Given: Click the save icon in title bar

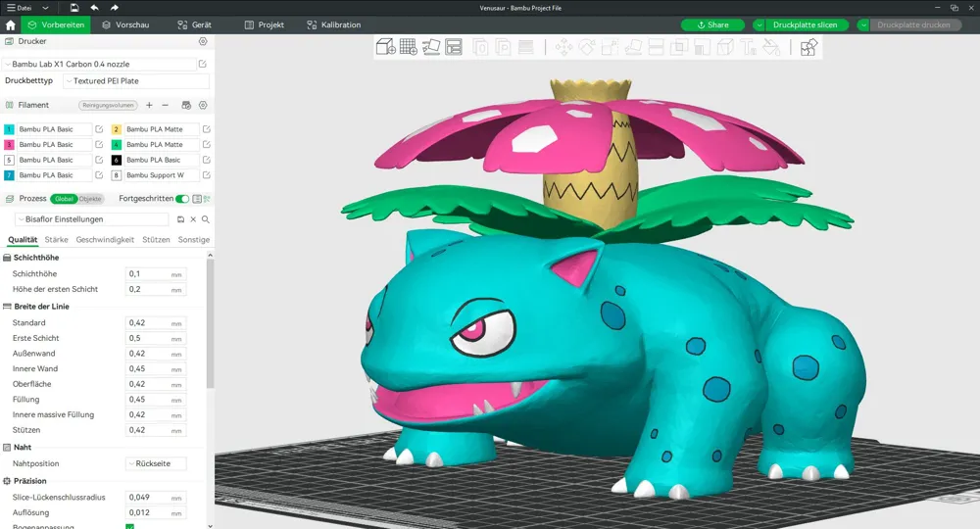Looking at the screenshot, I should 74,8.
